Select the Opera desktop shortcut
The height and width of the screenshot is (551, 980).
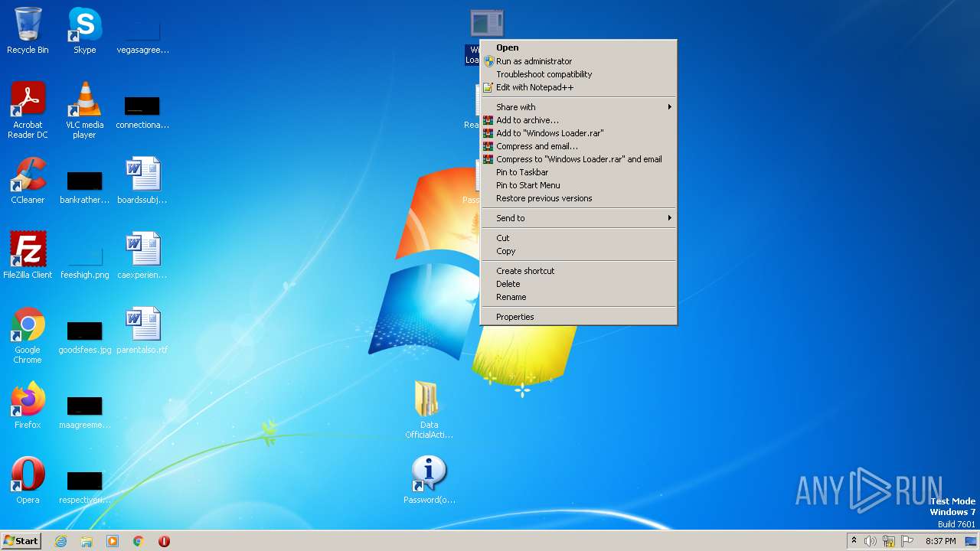tap(28, 481)
